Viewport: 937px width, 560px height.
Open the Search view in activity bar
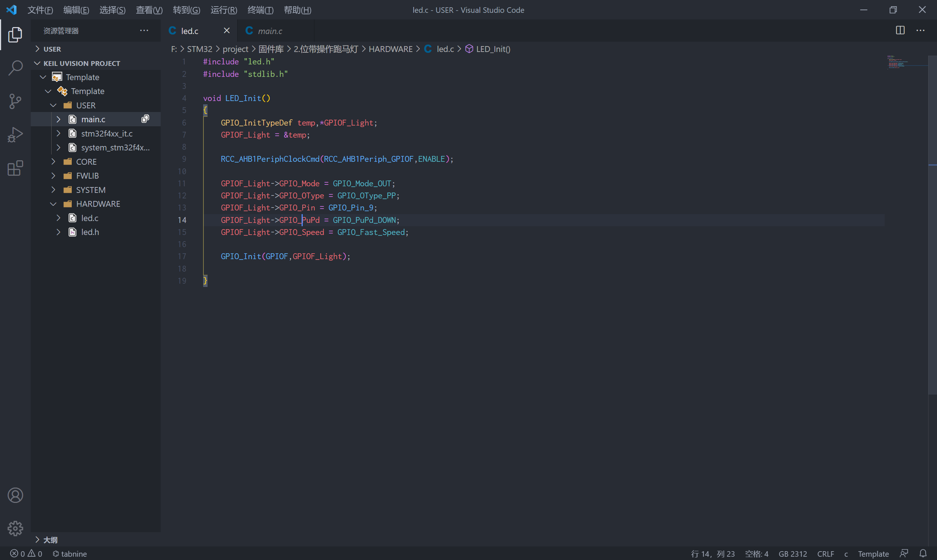[x=15, y=68]
